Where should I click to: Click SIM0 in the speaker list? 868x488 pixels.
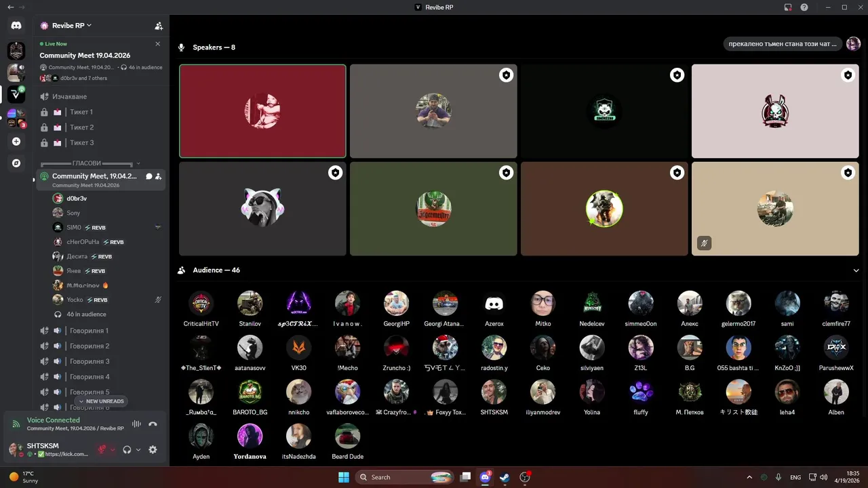(107, 228)
